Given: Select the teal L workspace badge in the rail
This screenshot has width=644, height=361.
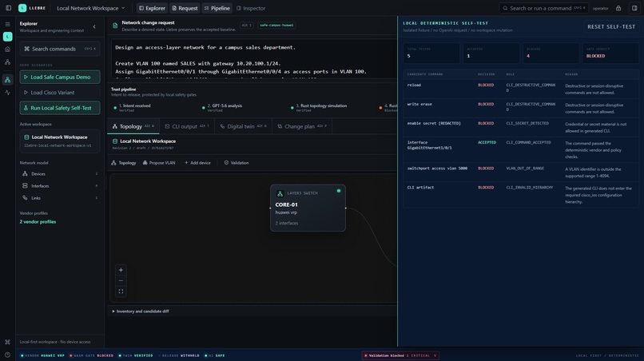Looking at the screenshot, I should click(x=7, y=37).
